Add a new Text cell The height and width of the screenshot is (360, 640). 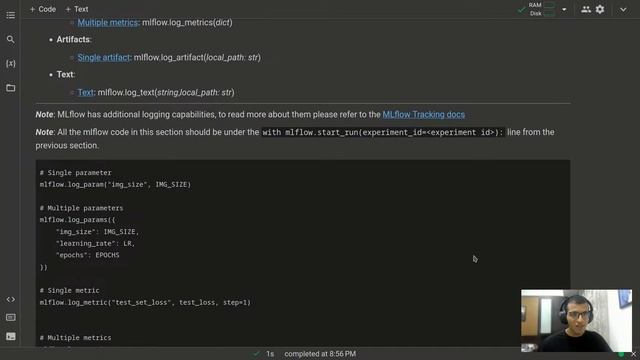click(77, 9)
